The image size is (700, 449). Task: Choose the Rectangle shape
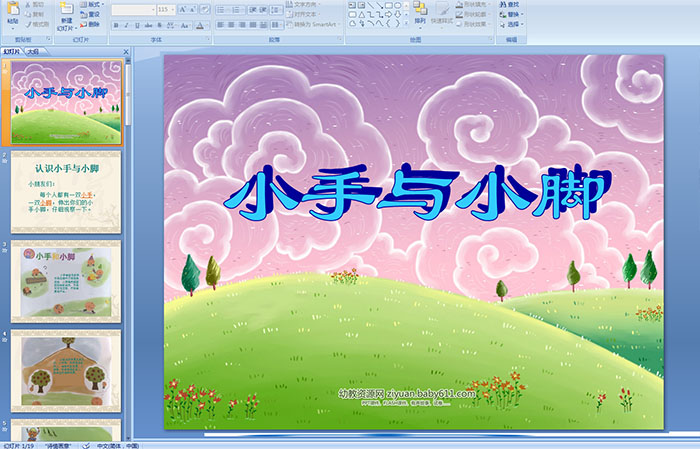pos(389,5)
